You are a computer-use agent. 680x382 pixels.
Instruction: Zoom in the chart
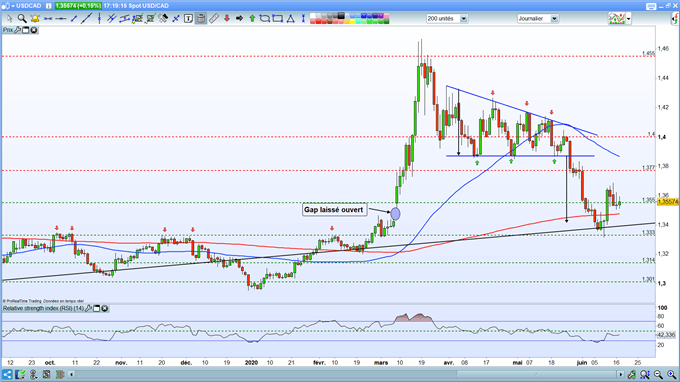coord(671,374)
